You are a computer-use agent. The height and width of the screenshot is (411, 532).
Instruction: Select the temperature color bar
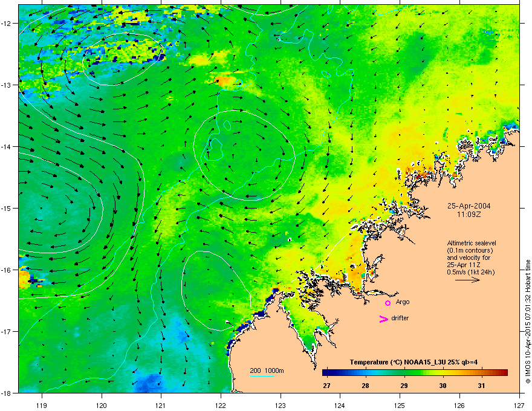[415, 373]
